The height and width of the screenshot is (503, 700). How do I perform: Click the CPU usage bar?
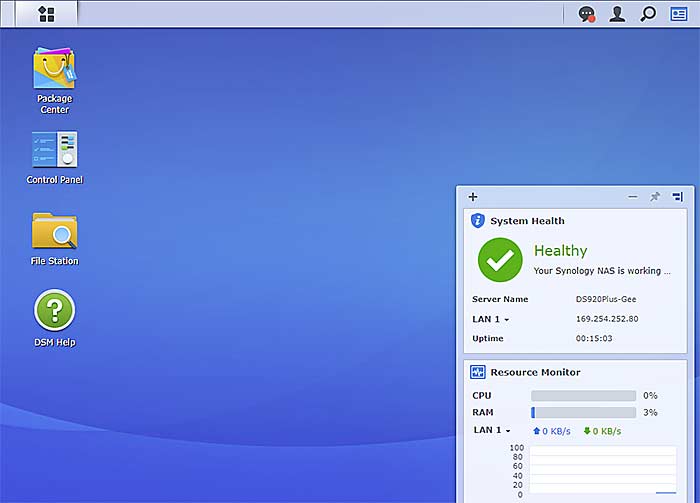(583, 395)
